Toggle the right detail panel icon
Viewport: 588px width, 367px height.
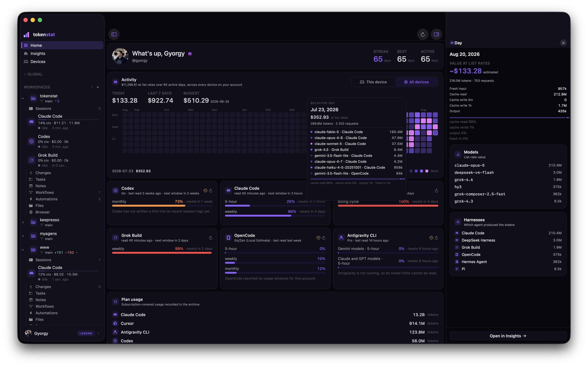coord(436,34)
